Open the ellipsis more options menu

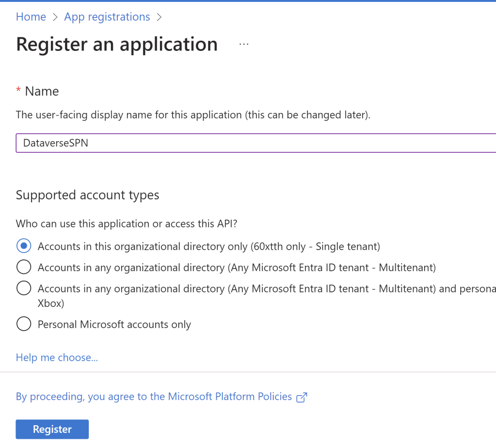tap(244, 44)
